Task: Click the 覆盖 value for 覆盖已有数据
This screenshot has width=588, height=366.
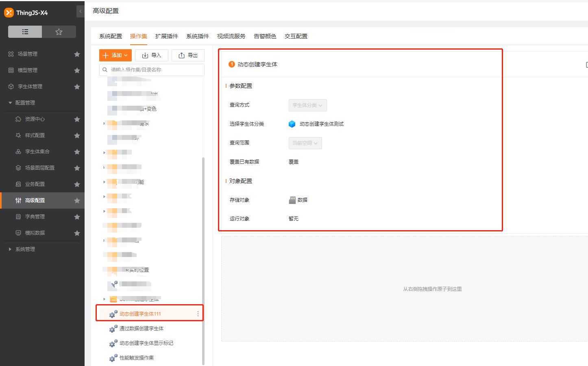Action: pos(294,162)
